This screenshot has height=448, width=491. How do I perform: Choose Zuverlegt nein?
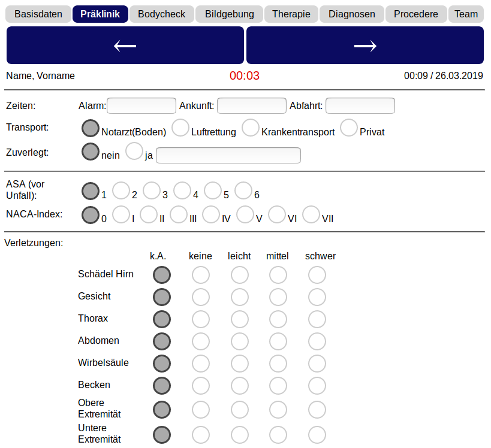pyautogui.click(x=91, y=152)
